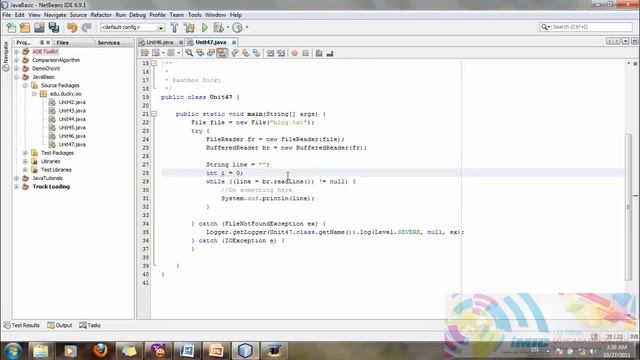
Task: Expand the Truck Loading project node
Action: (x=17, y=187)
